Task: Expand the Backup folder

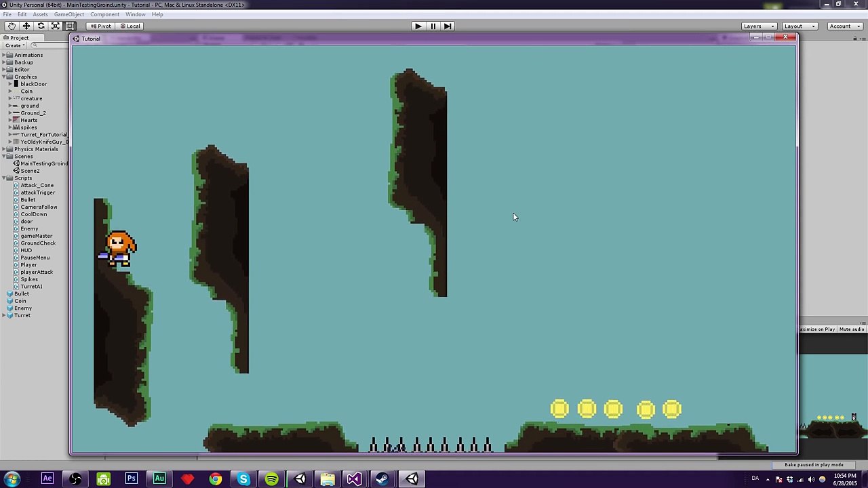Action: click(x=5, y=62)
